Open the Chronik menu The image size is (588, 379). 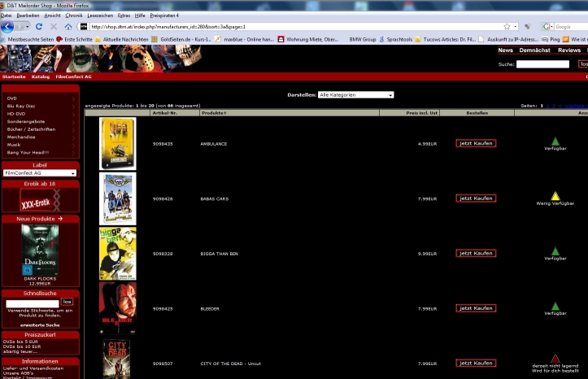pyautogui.click(x=73, y=15)
